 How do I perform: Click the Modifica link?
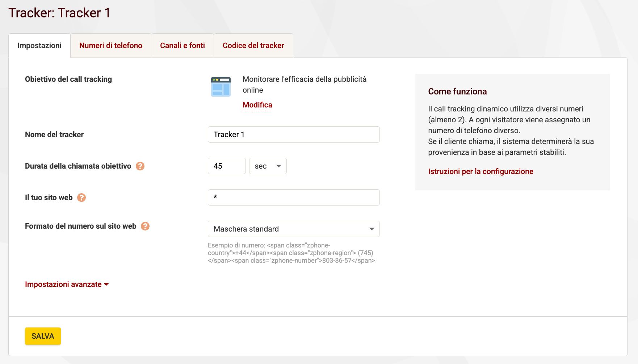point(257,105)
